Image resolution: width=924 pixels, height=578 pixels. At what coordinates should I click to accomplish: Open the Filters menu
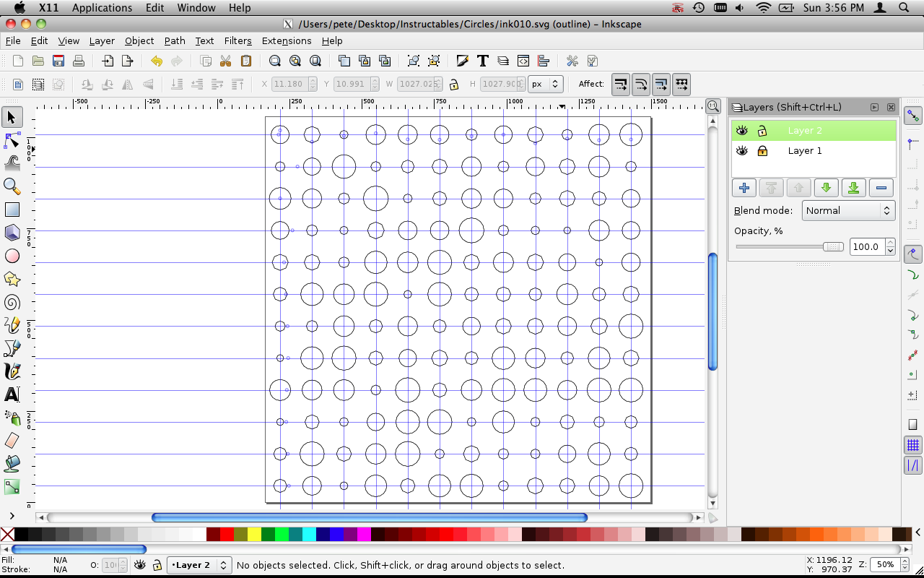[x=238, y=40]
